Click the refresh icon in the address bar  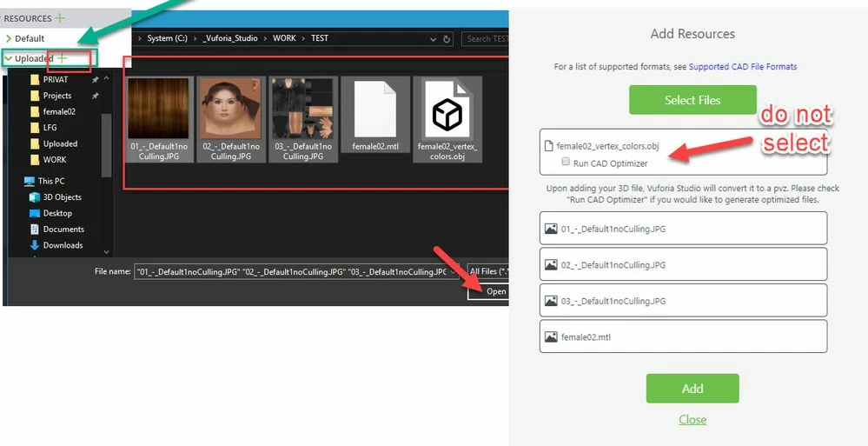(447, 39)
